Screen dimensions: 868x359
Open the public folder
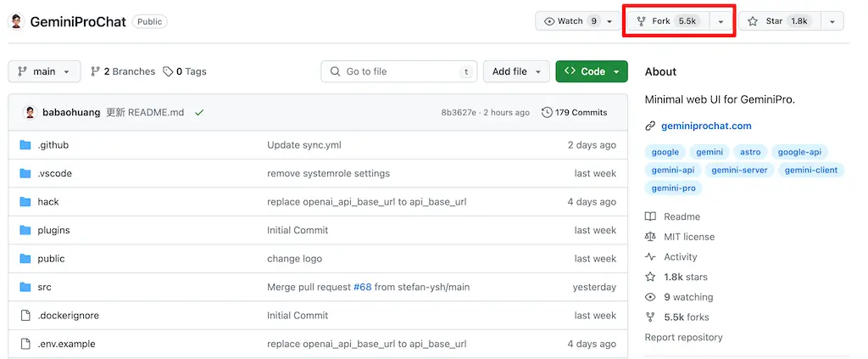point(51,259)
